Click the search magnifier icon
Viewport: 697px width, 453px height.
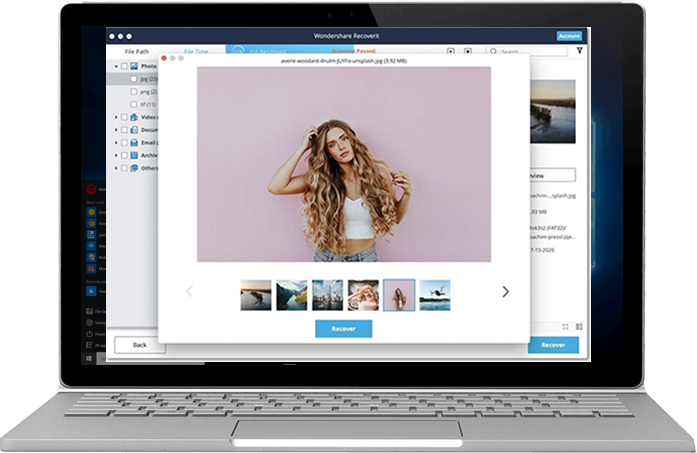pyautogui.click(x=493, y=51)
